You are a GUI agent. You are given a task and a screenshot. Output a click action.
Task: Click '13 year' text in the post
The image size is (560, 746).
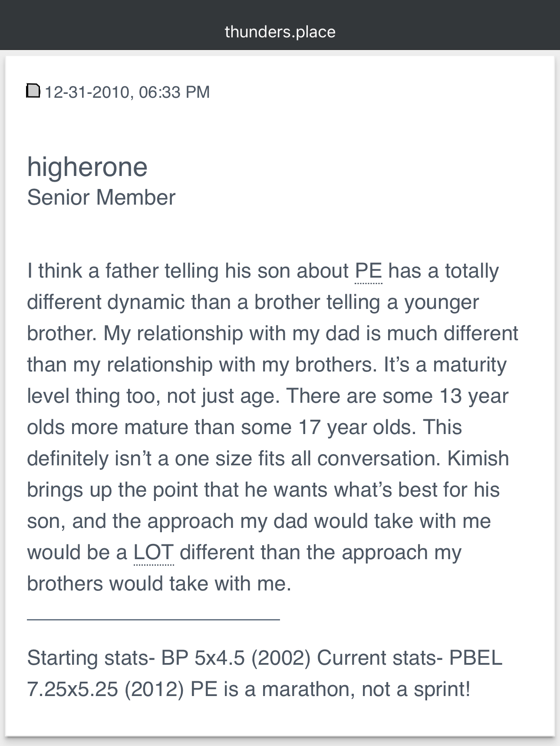(474, 396)
